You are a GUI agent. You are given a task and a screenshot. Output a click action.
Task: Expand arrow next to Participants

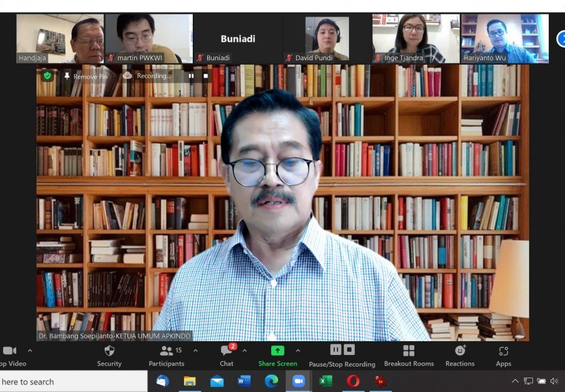click(x=196, y=351)
